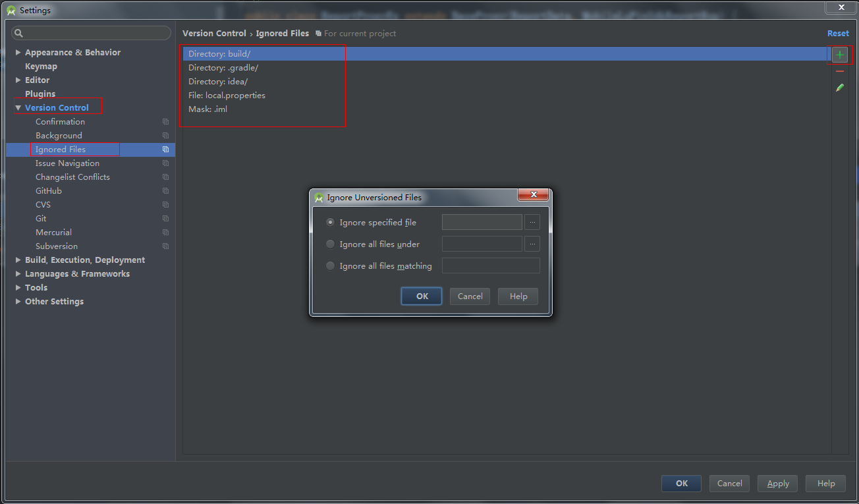Click the red minus remove icon
Screen dimensions: 859x504
pyautogui.click(x=839, y=71)
